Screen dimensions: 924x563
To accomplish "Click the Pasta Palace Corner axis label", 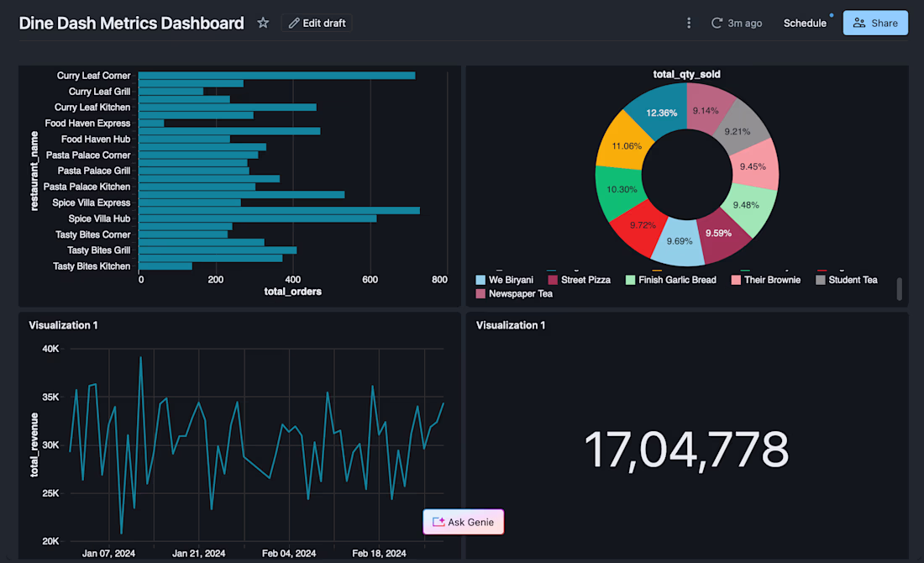I will (x=88, y=155).
